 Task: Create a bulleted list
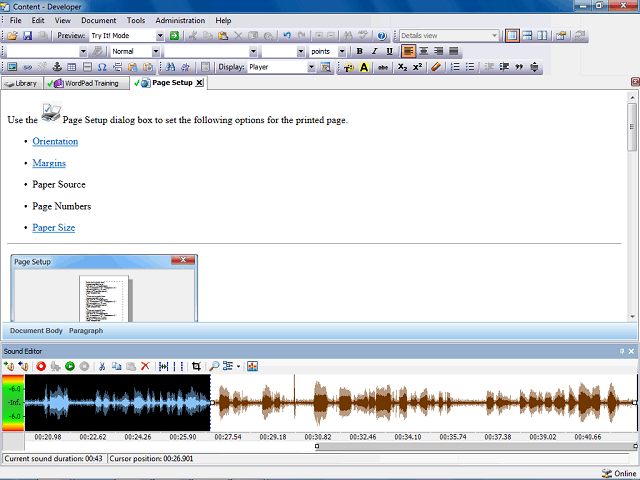(470, 67)
